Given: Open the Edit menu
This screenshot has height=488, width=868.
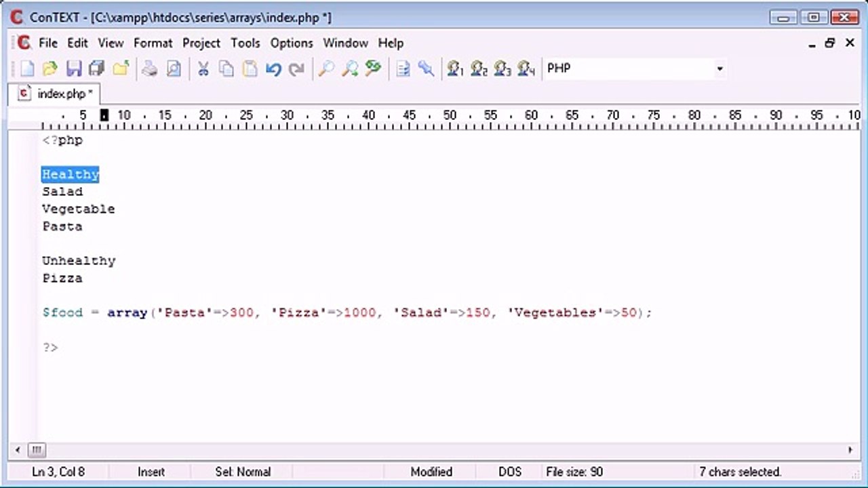Looking at the screenshot, I should (77, 43).
